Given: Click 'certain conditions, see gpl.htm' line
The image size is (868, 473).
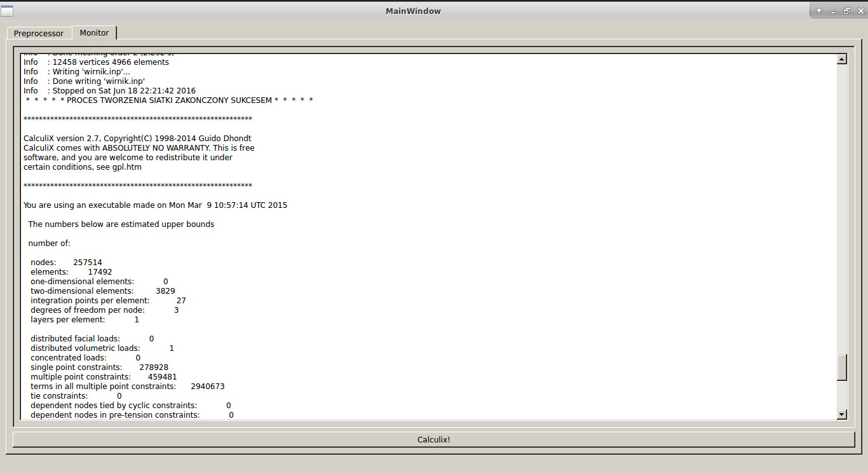Looking at the screenshot, I should click(x=83, y=167).
